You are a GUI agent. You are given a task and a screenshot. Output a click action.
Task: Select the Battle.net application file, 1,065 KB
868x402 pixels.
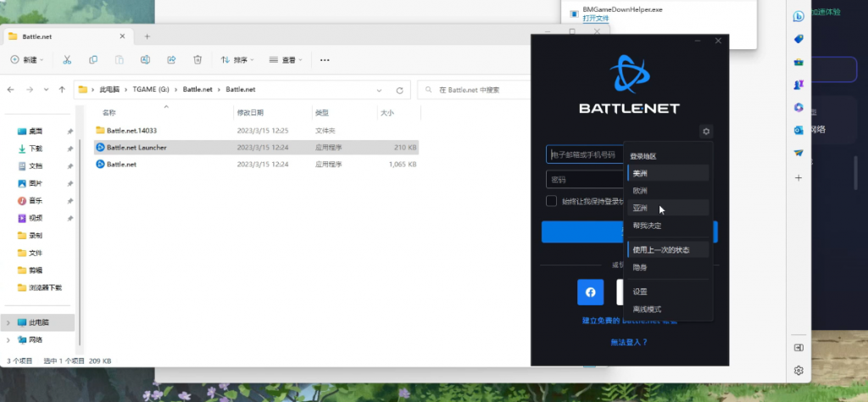pos(256,165)
